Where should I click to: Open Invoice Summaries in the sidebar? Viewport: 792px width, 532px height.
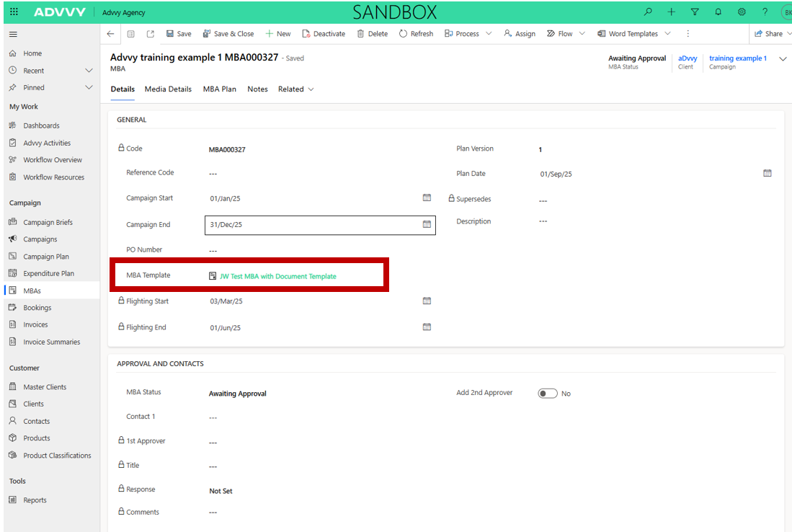(x=51, y=342)
